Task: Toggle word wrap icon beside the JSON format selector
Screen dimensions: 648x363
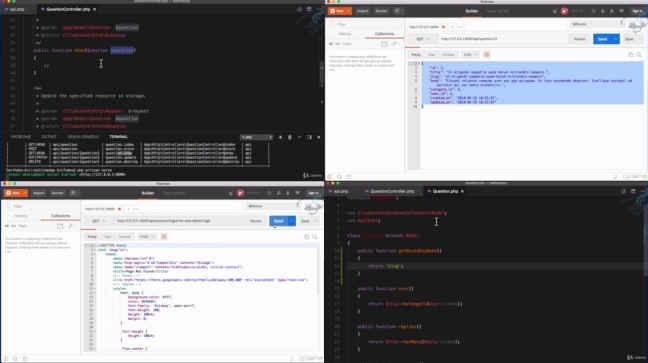Action: click(x=486, y=55)
